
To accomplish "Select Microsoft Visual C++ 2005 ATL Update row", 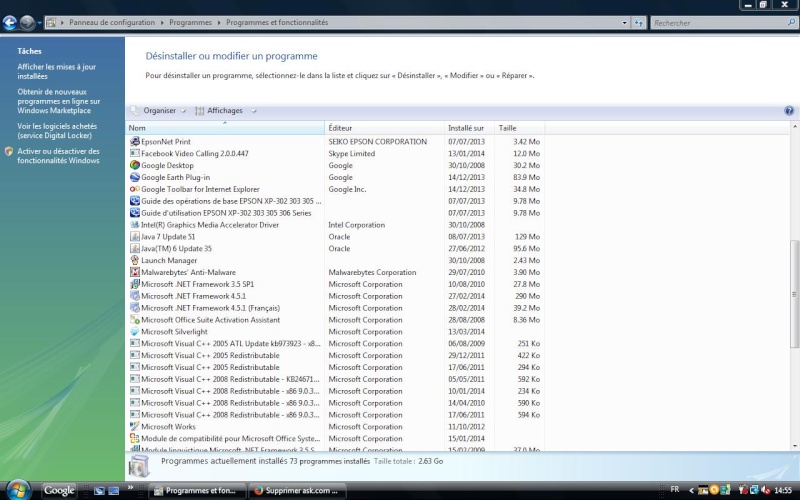I will 335,343.
